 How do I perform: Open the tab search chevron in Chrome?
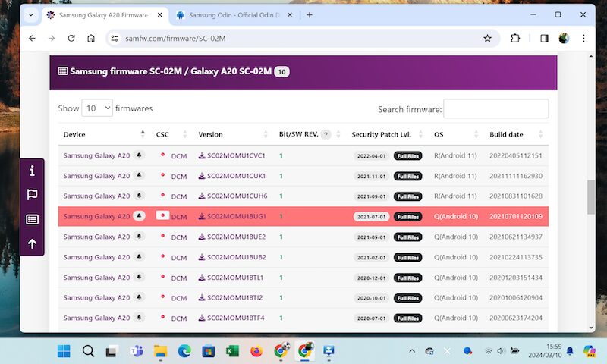[32, 14]
